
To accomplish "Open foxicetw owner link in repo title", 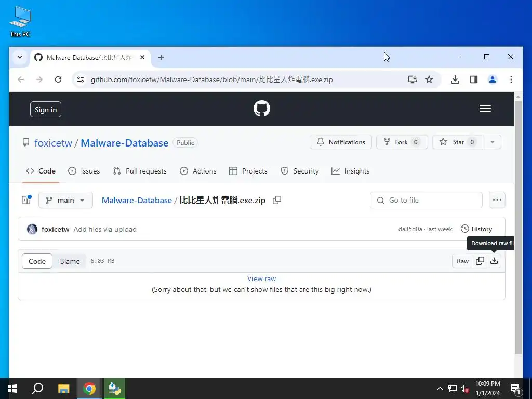I will click(54, 143).
